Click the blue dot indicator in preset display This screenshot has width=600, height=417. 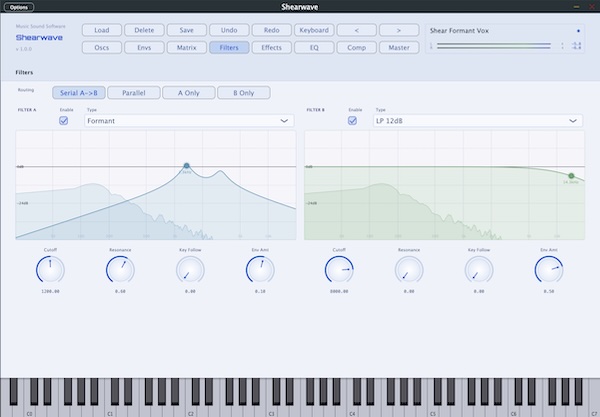click(x=578, y=31)
